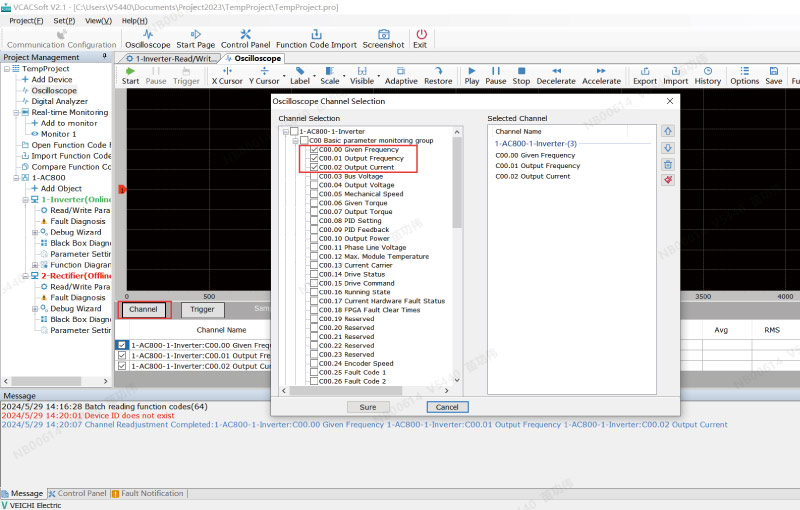Uncheck C00.02 Output Current channel

point(314,167)
